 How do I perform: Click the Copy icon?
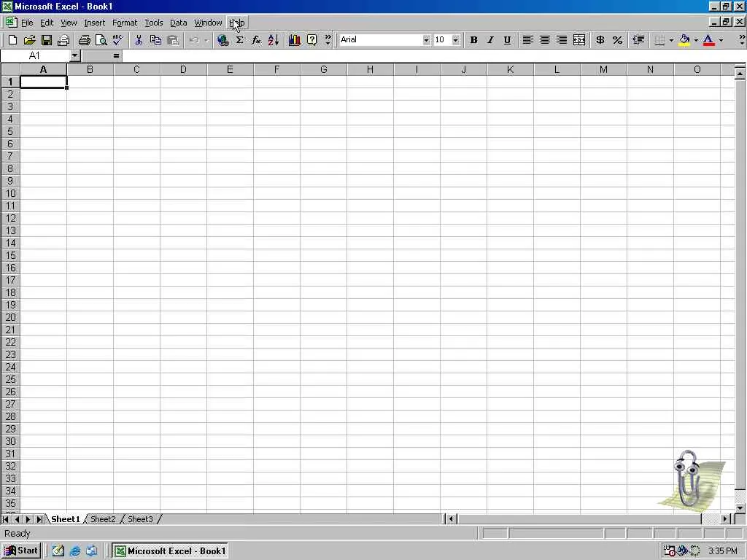pos(155,40)
